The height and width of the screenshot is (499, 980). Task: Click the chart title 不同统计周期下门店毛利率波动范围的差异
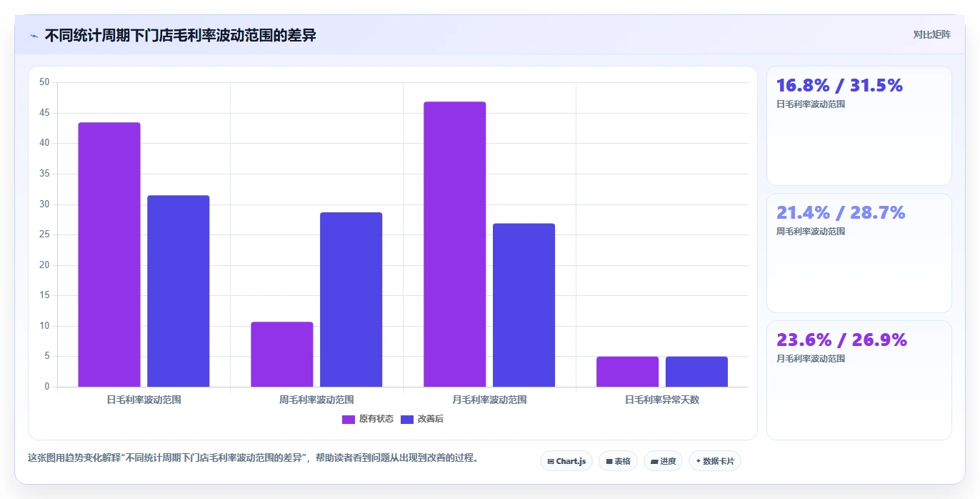(x=181, y=35)
